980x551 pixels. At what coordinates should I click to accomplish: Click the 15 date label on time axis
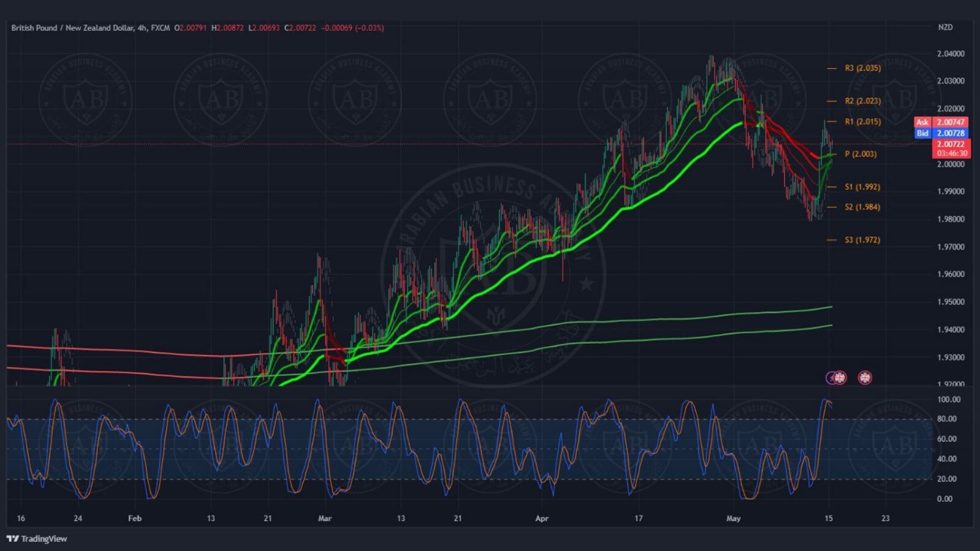coord(828,518)
